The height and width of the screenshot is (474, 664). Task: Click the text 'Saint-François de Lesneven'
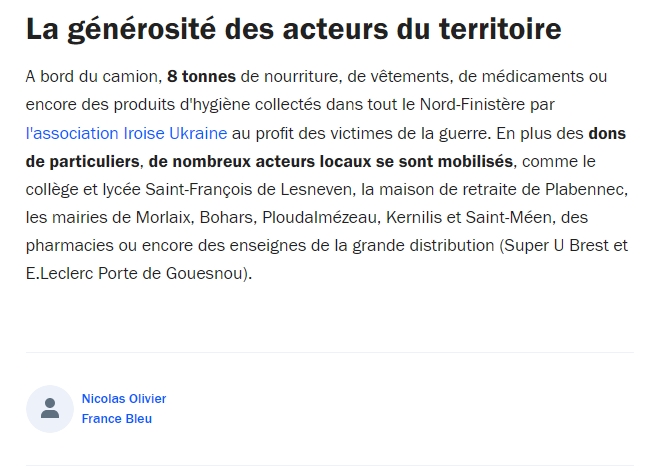tap(249, 189)
